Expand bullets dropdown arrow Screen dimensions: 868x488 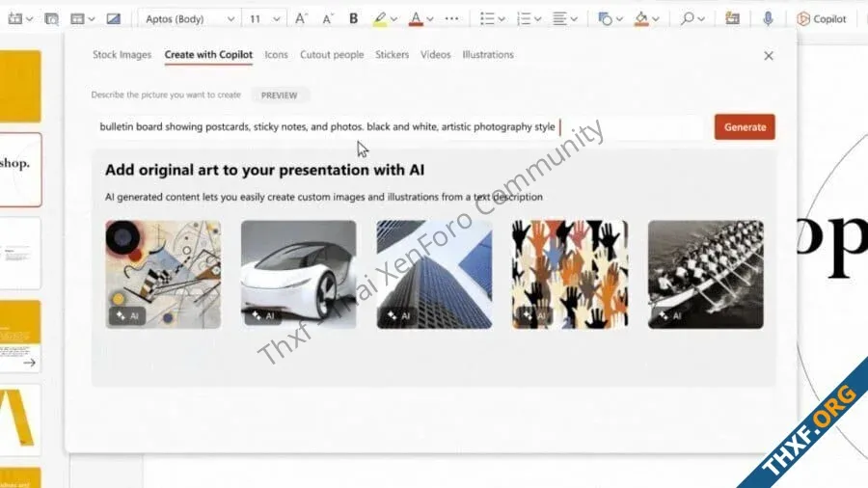502,19
